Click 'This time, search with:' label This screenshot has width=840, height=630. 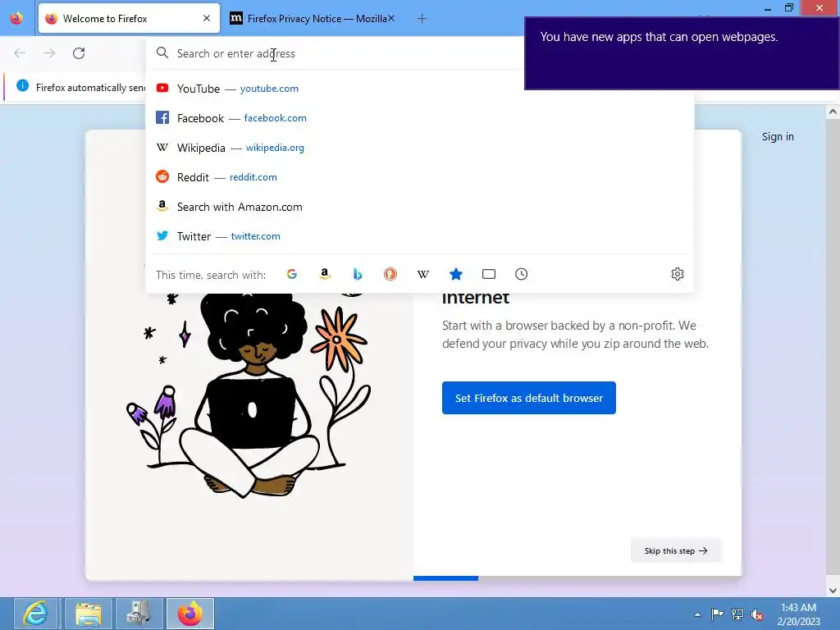[x=211, y=275]
